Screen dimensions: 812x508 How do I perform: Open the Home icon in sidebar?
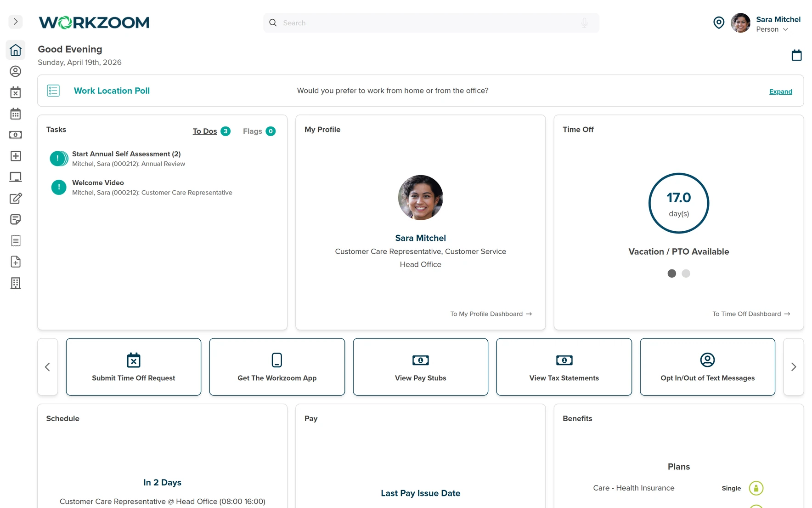tap(16, 50)
